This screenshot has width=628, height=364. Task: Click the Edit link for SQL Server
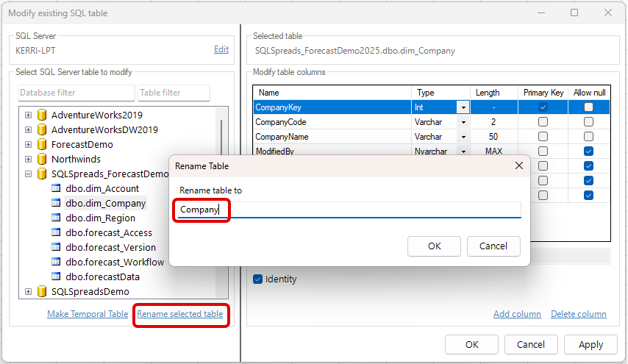(x=221, y=49)
